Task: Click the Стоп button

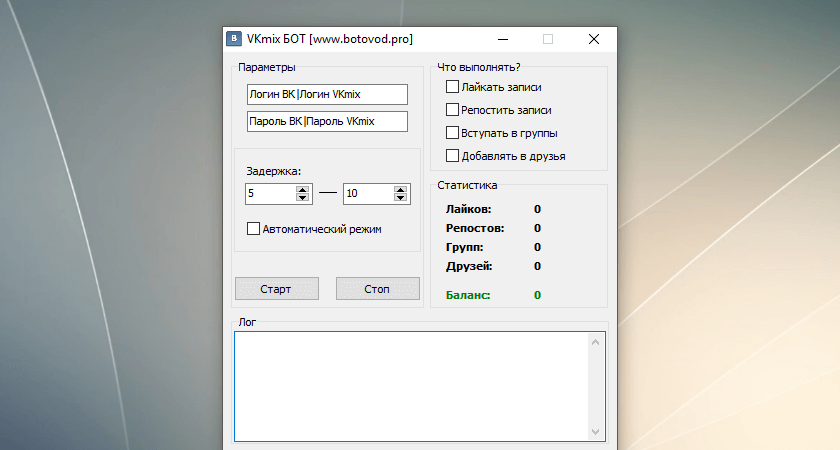Action: click(378, 289)
